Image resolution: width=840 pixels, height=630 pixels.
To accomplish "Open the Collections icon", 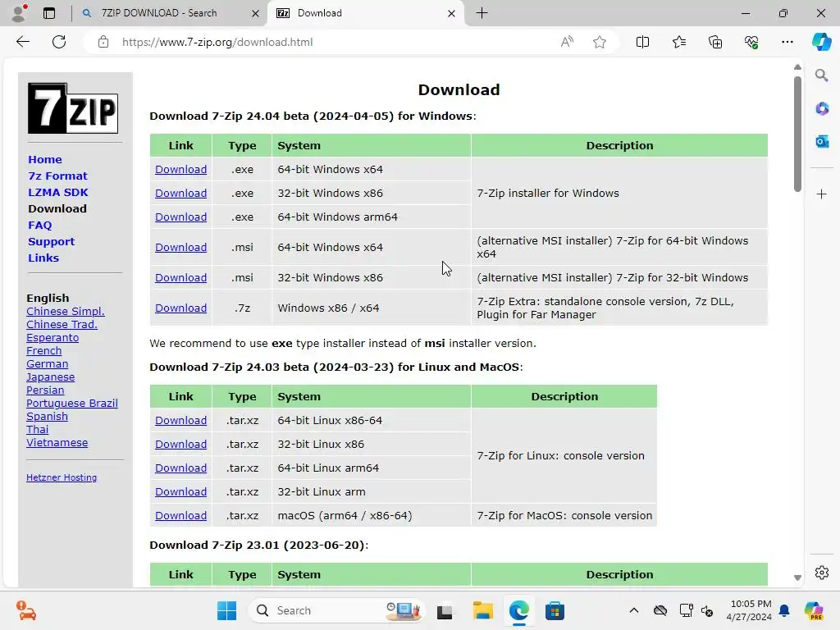I will point(715,42).
